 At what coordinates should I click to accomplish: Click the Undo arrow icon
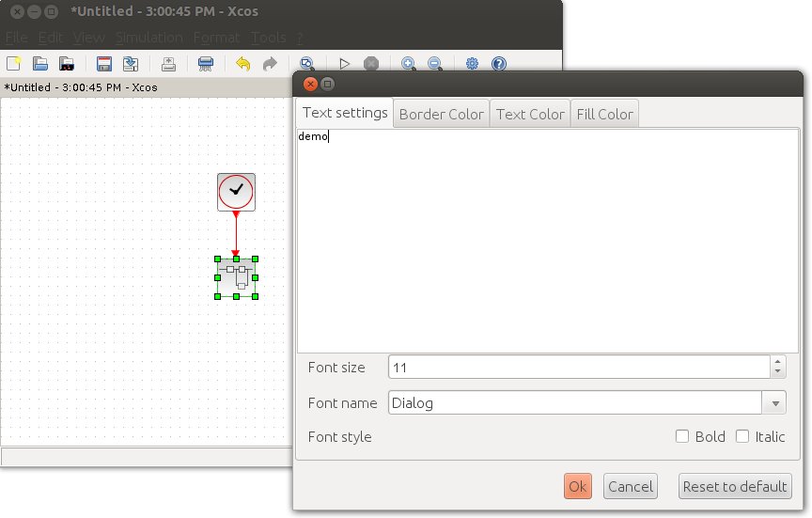click(x=243, y=64)
